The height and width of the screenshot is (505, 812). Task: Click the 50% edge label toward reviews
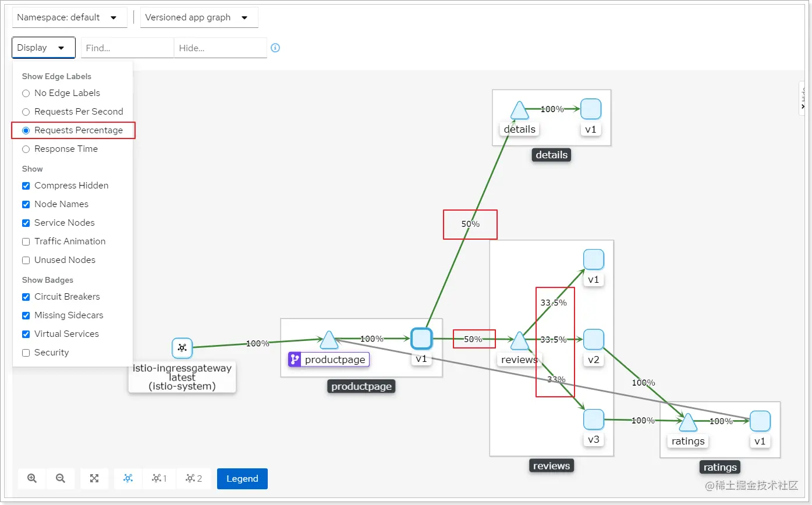pyautogui.click(x=473, y=339)
